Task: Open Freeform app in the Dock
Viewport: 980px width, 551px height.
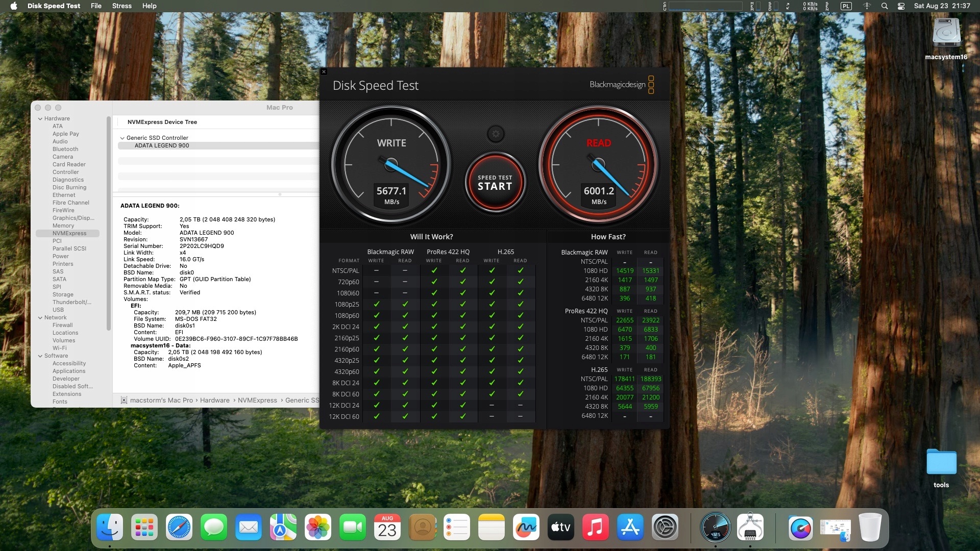Action: click(x=526, y=528)
